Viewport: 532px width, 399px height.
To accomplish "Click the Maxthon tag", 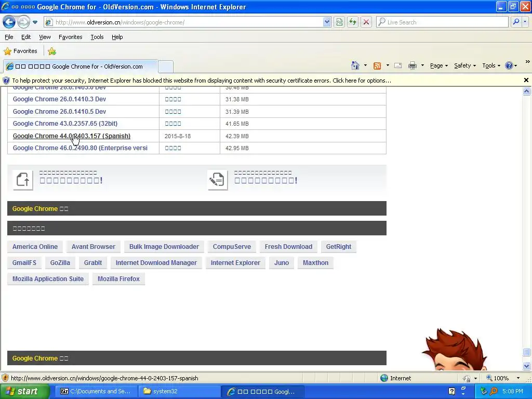I will [315, 262].
